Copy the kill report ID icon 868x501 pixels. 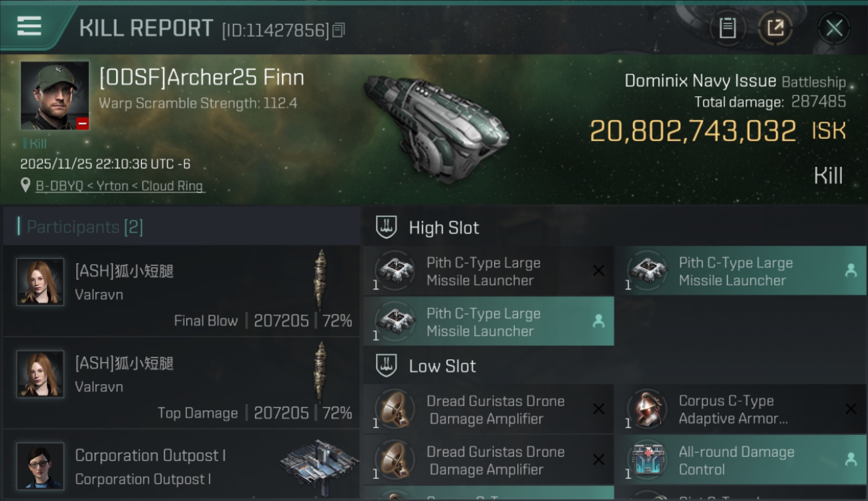pos(339,30)
